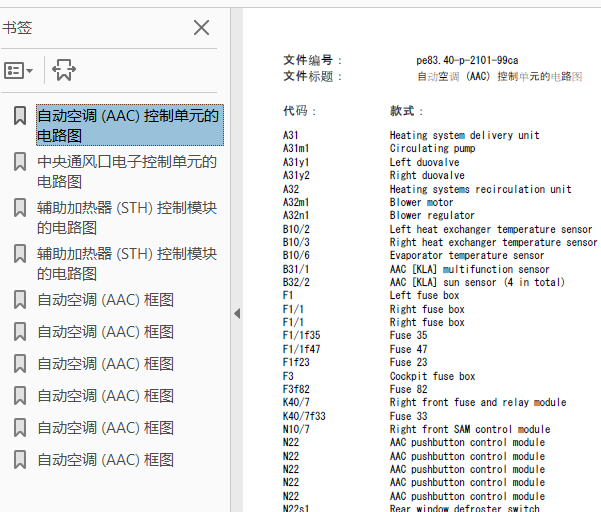Image resolution: width=601 pixels, height=512 pixels.
Task: Click the add new bookmark icon
Action: [x=64, y=70]
